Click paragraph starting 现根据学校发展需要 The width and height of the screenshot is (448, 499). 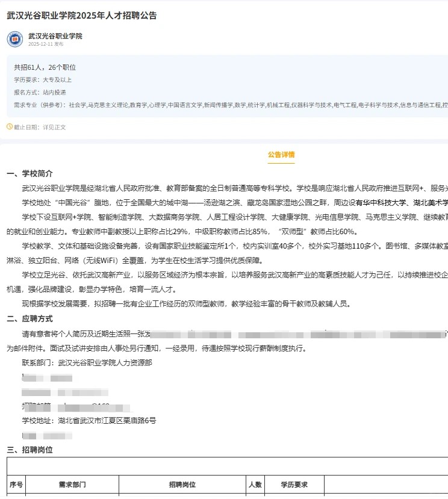point(187,304)
